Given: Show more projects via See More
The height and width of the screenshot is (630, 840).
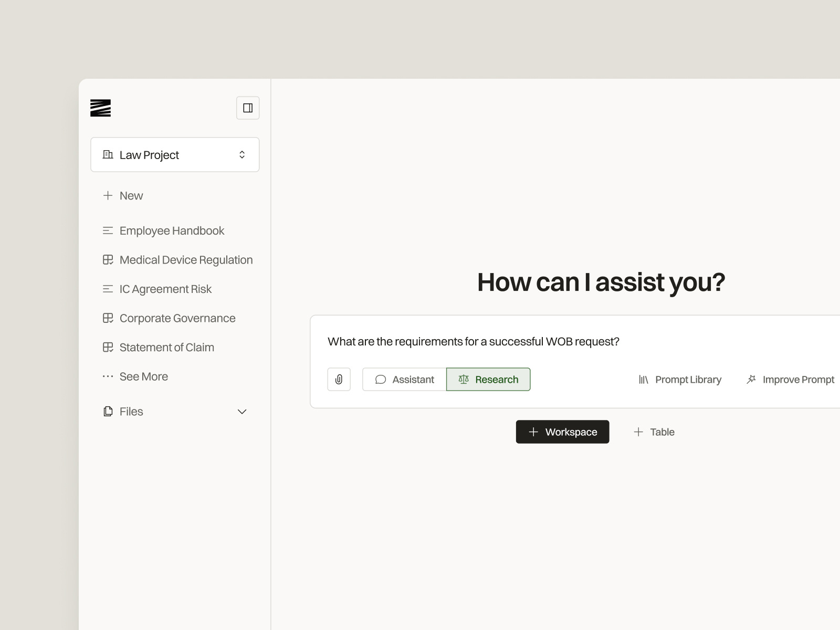Looking at the screenshot, I should click(x=135, y=376).
